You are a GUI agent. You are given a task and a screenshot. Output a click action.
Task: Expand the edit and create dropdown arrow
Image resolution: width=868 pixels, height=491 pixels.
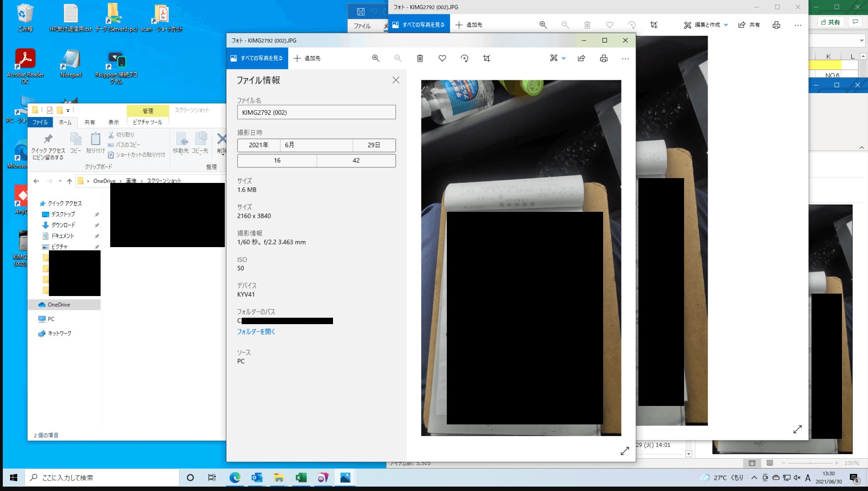pyautogui.click(x=563, y=58)
